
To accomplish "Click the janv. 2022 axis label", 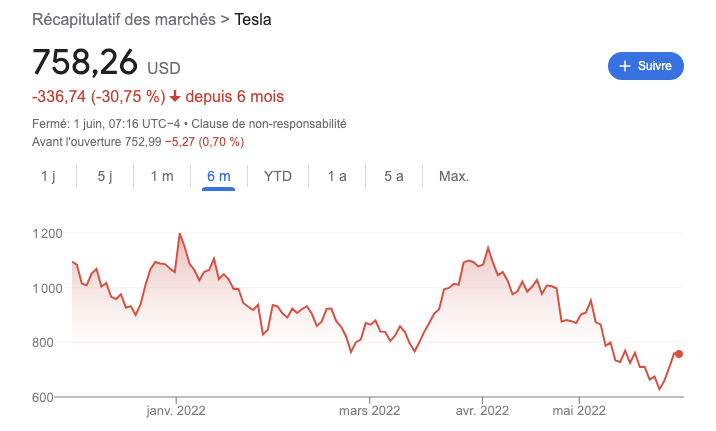I will (176, 410).
